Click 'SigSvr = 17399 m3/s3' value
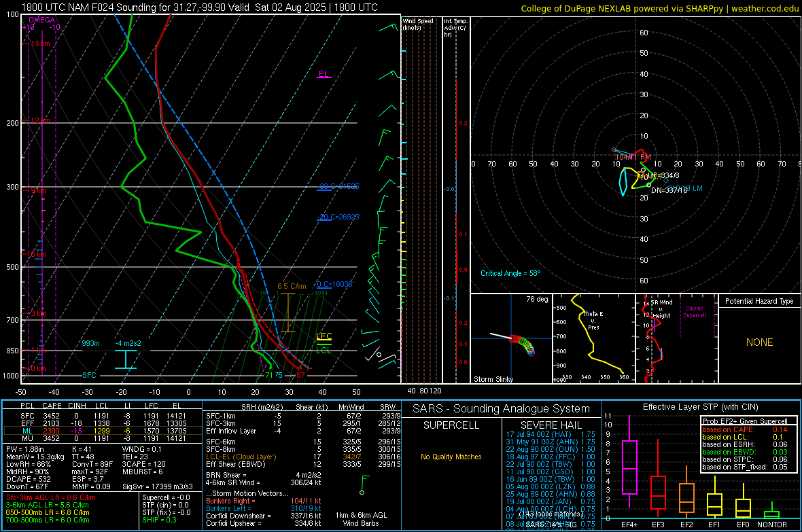Viewport: 802px width, 532px height. pyautogui.click(x=158, y=486)
